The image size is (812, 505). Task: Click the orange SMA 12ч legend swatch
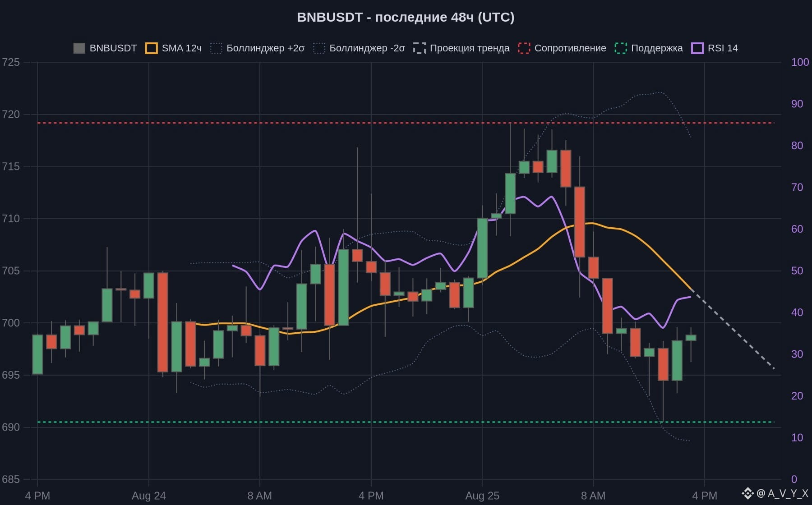[152, 48]
